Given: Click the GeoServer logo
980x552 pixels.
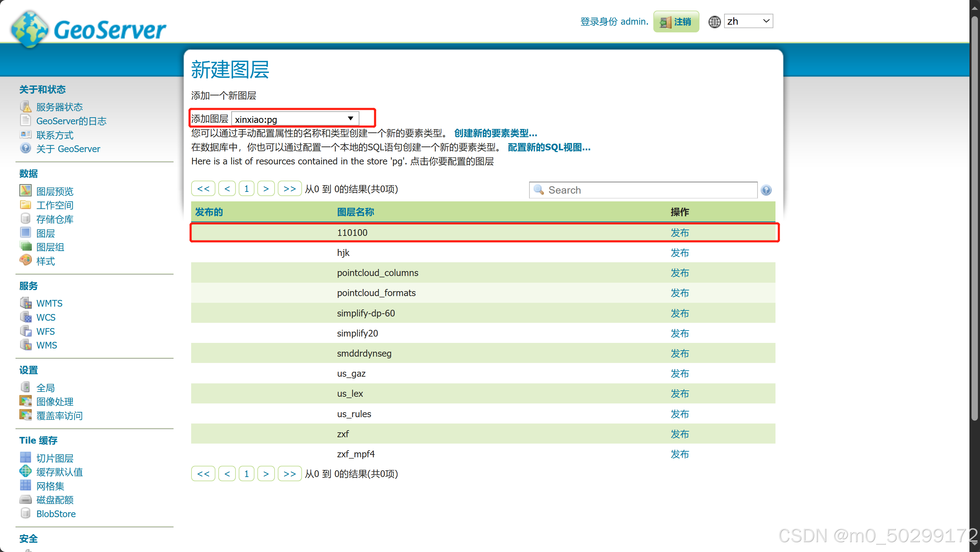Looking at the screenshot, I should 89,30.
